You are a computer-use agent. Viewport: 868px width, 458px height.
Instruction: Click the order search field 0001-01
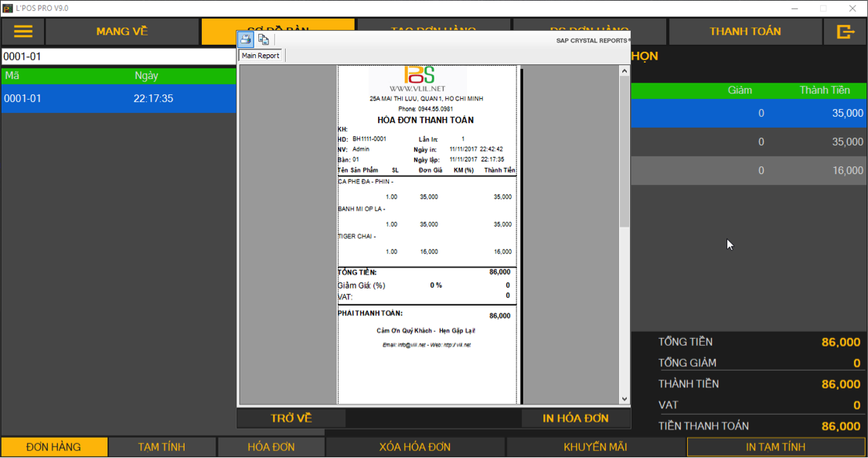118,57
